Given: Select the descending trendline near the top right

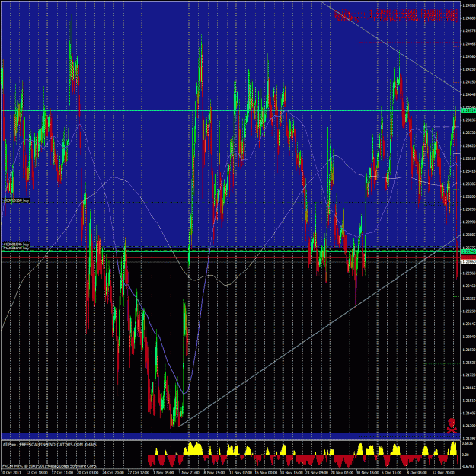Looking at the screenshot, I should tap(391, 46).
